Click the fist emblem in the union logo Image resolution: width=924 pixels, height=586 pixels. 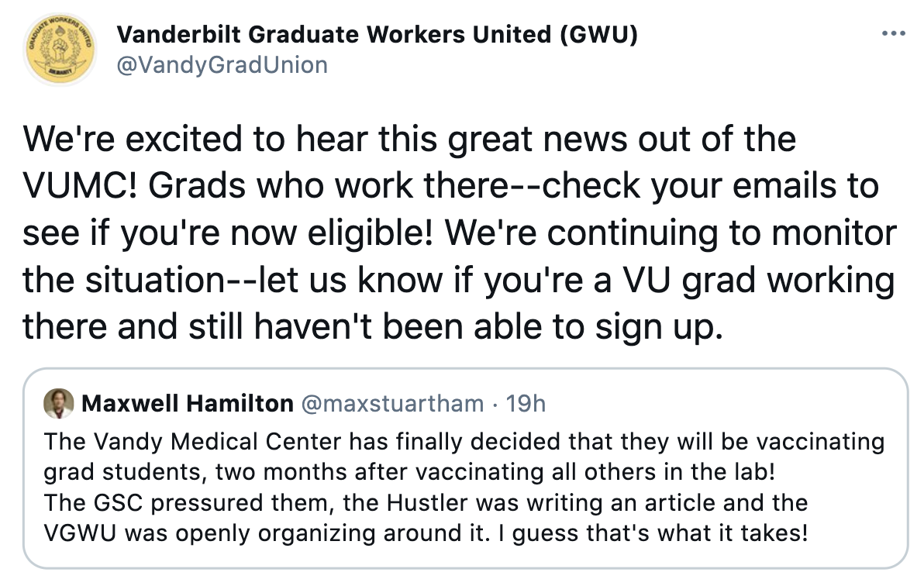coord(60,47)
